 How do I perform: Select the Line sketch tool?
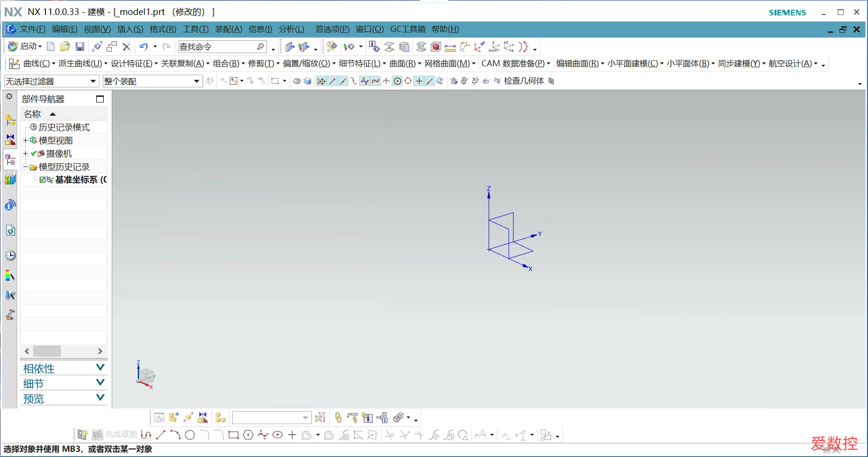coord(161,435)
